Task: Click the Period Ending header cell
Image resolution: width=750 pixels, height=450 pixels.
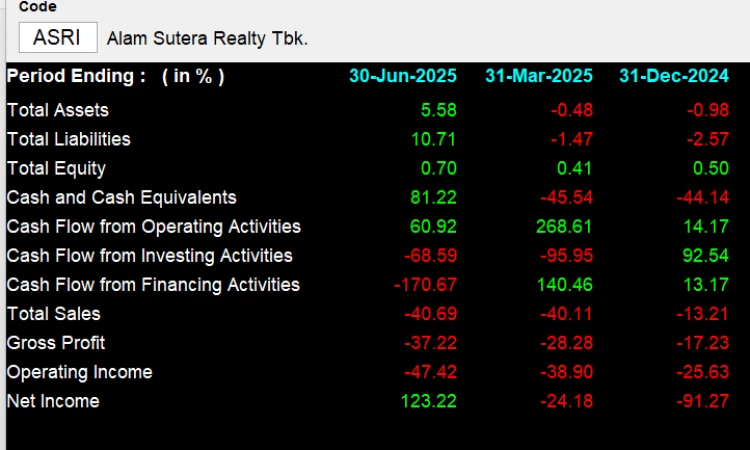Action: pyautogui.click(x=115, y=76)
